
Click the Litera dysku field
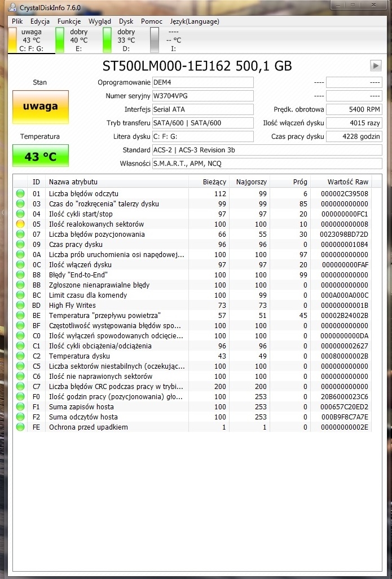(203, 136)
